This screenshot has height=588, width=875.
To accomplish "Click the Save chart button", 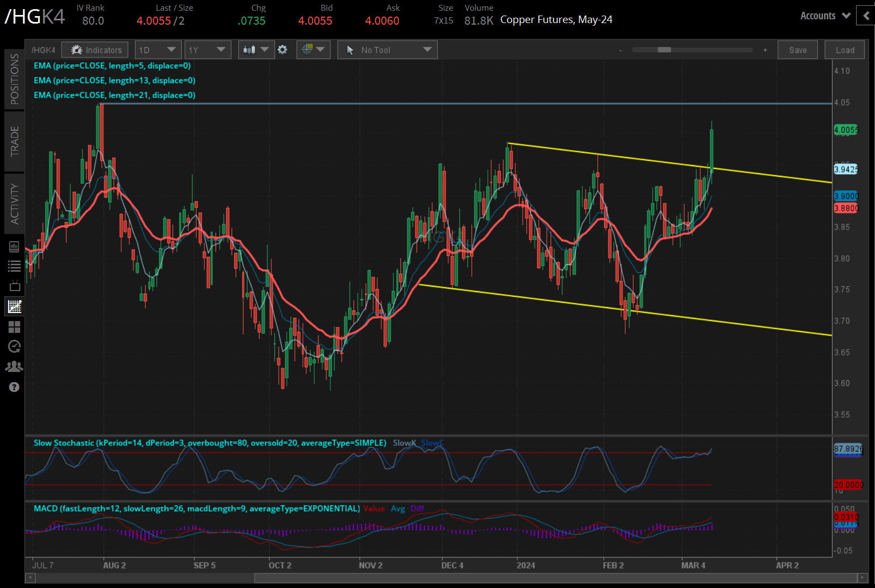I will coord(797,50).
